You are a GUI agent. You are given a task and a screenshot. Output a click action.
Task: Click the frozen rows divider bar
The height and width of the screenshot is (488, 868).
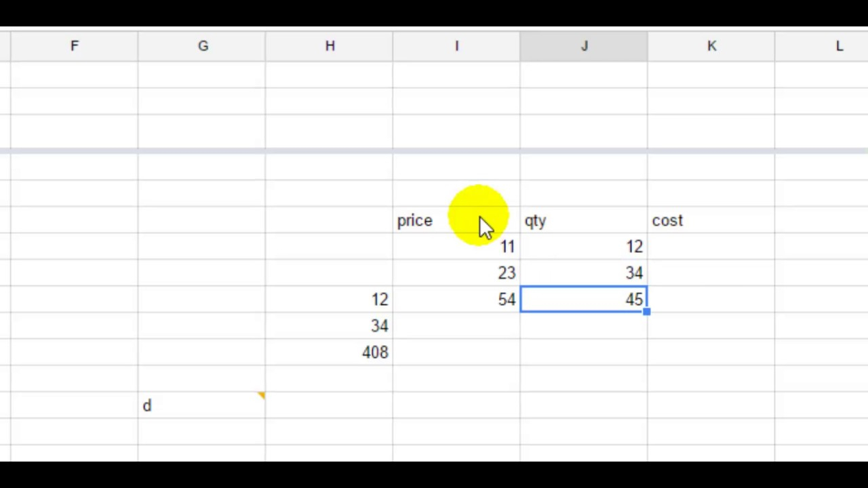click(x=434, y=151)
